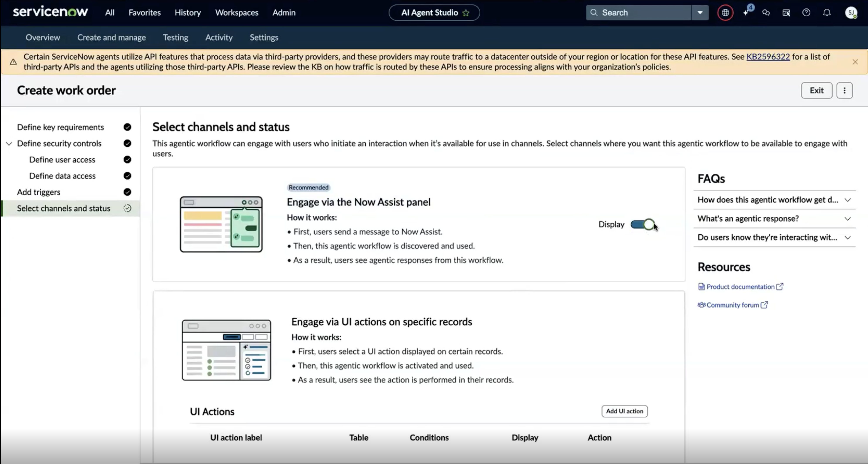Open the KB2596322 link
Viewport: 868px width, 464px height.
[768, 57]
